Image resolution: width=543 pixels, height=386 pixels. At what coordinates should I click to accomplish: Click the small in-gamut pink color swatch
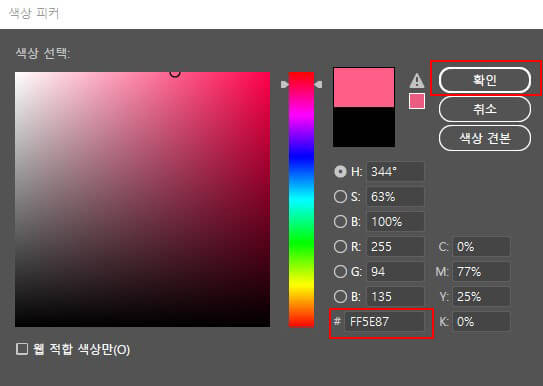(x=417, y=101)
